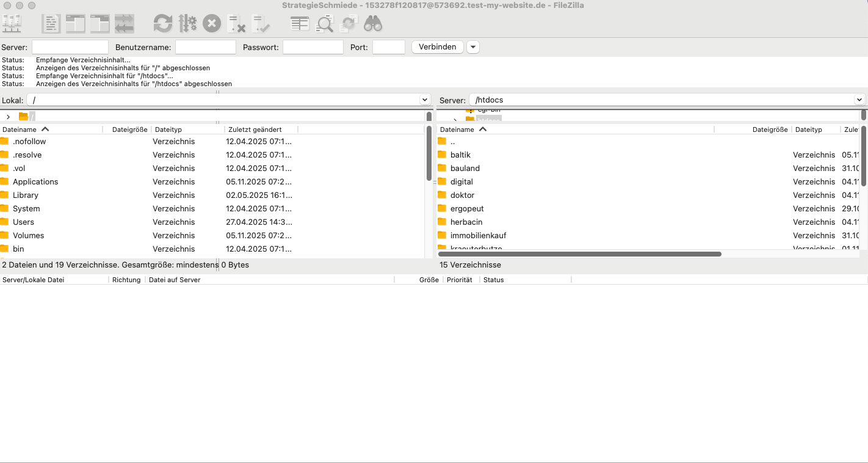Refresh the file and folder lists
868x463 pixels.
coord(163,24)
